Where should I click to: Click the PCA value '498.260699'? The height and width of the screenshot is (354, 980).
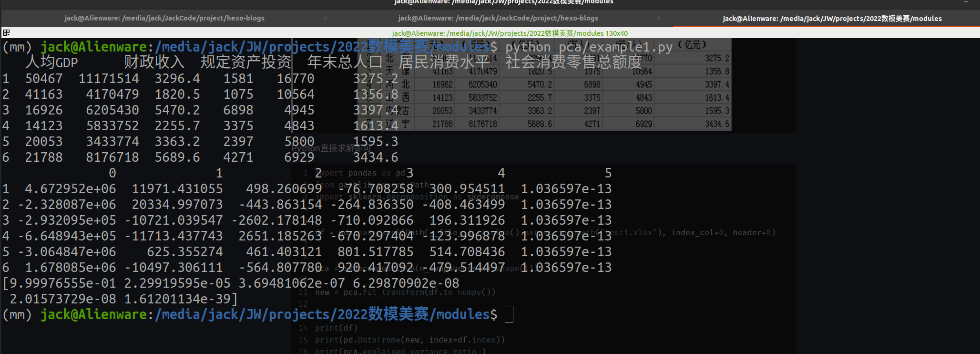click(x=284, y=188)
